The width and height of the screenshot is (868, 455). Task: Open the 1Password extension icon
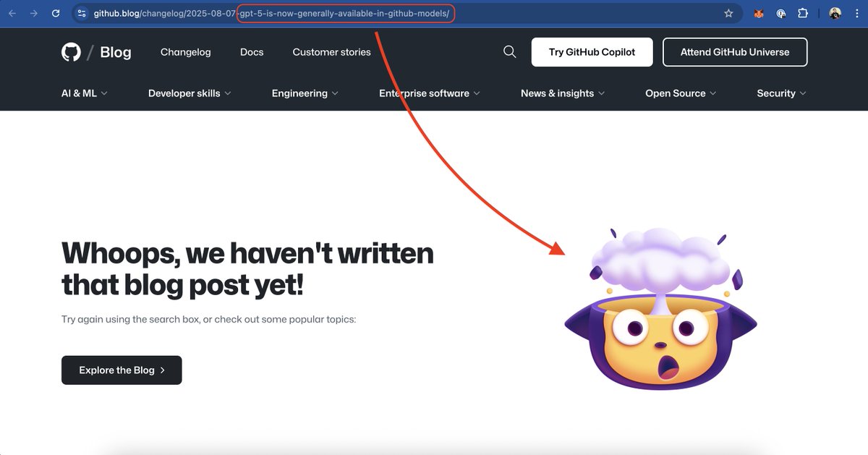[x=781, y=13]
